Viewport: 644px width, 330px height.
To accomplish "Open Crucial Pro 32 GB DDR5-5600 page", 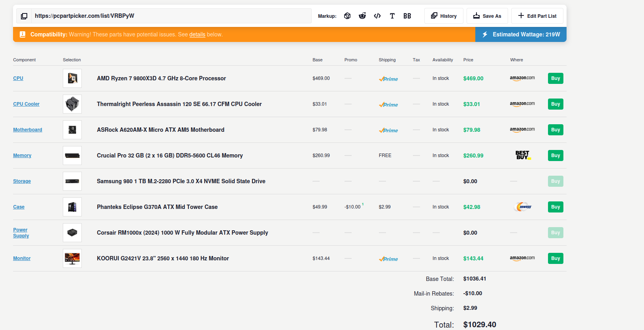I will click(170, 156).
